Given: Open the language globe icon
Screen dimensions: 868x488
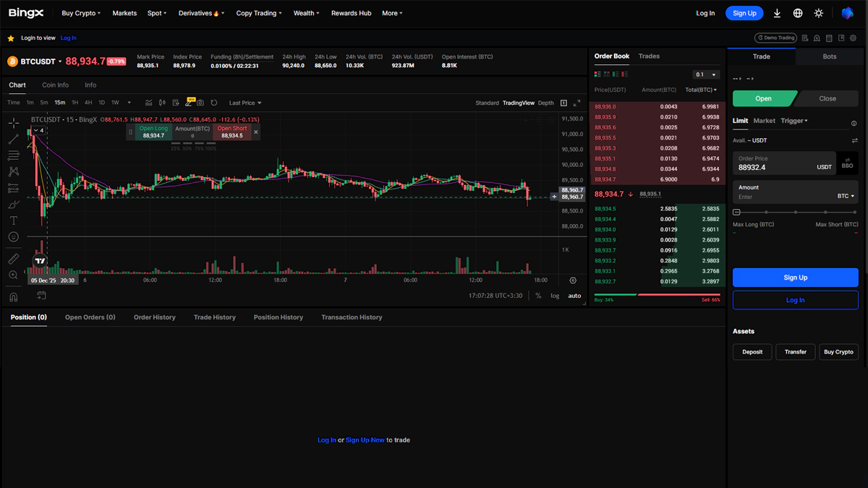Looking at the screenshot, I should coord(798,13).
